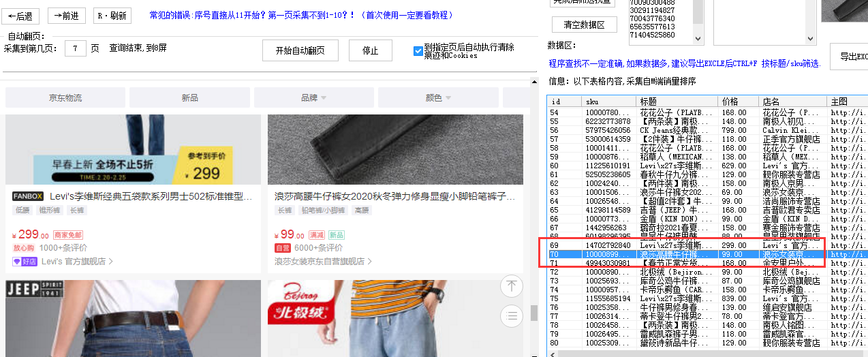The height and width of the screenshot is (357, 868).
Task: Open the 浪莎女装京东自营旗舰店 store link
Action: [x=323, y=261]
